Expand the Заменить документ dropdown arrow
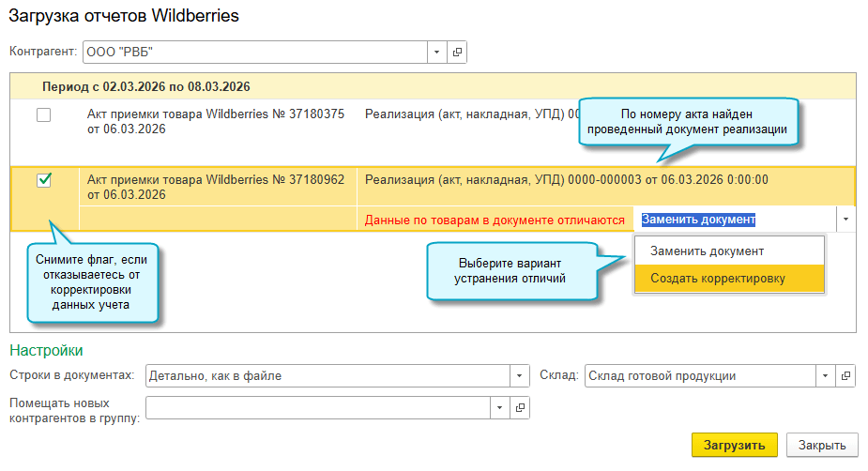Image resolution: width=868 pixels, height=471 pixels. tap(845, 220)
